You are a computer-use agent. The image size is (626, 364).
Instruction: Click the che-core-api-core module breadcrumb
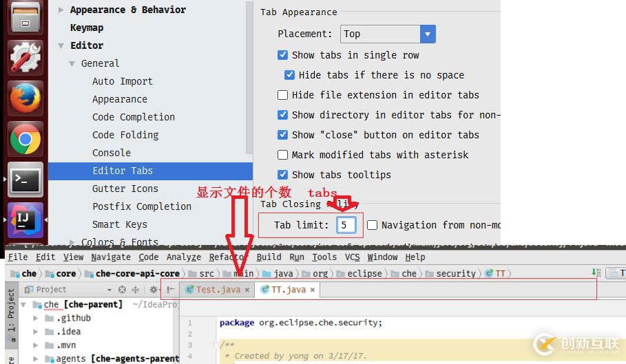point(132,273)
